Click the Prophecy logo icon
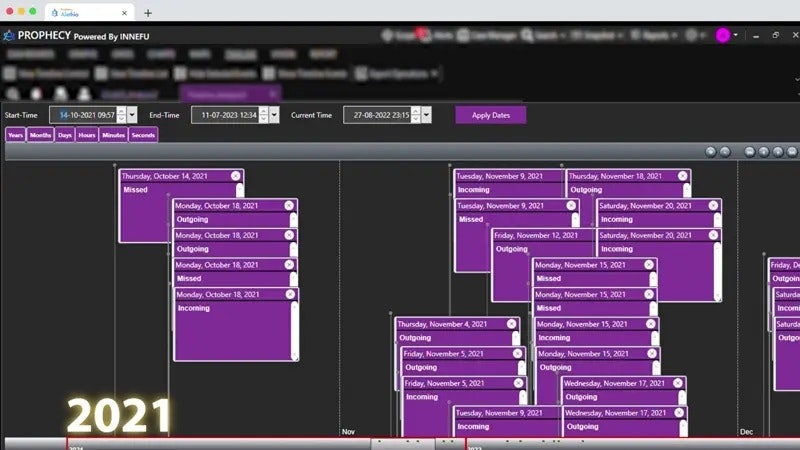Viewport: 800px width, 450px height. point(9,35)
